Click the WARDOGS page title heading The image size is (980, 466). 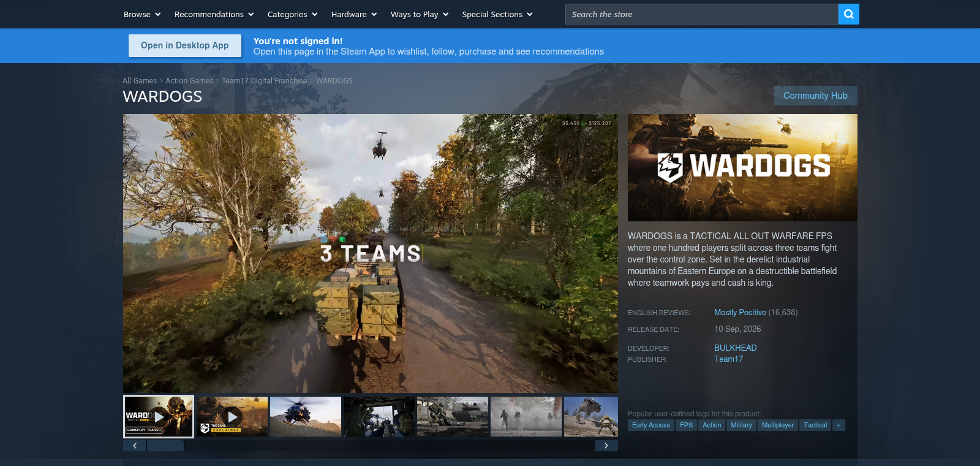pyautogui.click(x=162, y=97)
